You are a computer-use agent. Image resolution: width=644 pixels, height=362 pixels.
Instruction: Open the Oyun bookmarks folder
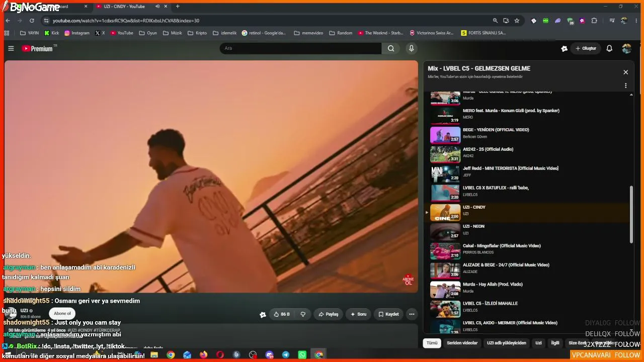pyautogui.click(x=148, y=33)
